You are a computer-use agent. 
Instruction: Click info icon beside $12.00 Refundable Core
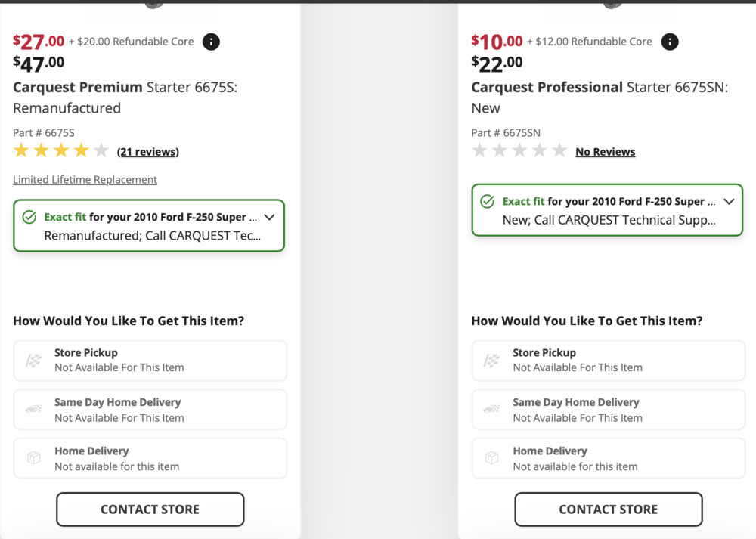click(670, 42)
